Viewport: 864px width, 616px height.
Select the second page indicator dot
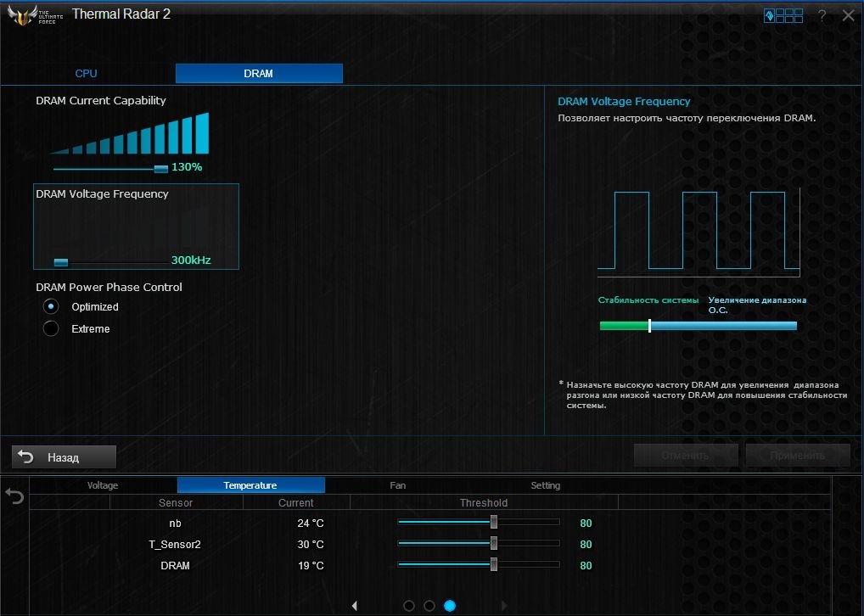click(x=429, y=606)
